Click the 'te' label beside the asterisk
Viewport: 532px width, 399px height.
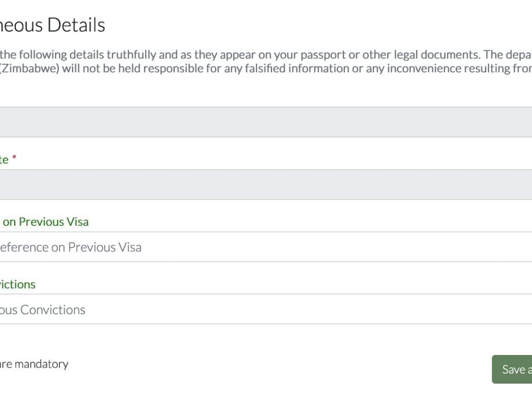coord(4,160)
